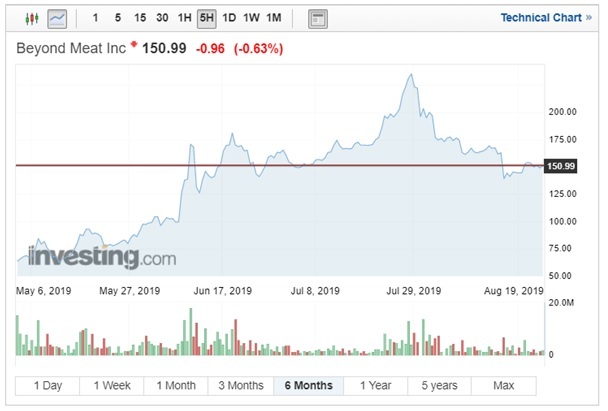Viewport: 608px width, 411px height.
Task: Select the 1H interval
Action: 184,18
